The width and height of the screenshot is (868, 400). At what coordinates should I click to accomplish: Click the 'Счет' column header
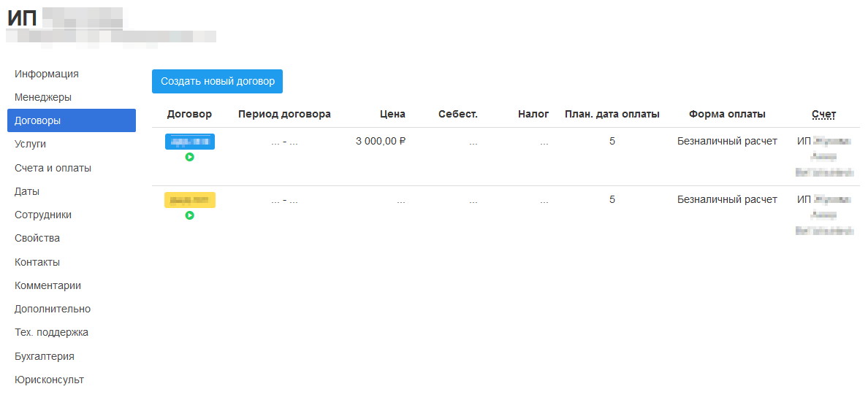pyautogui.click(x=823, y=114)
